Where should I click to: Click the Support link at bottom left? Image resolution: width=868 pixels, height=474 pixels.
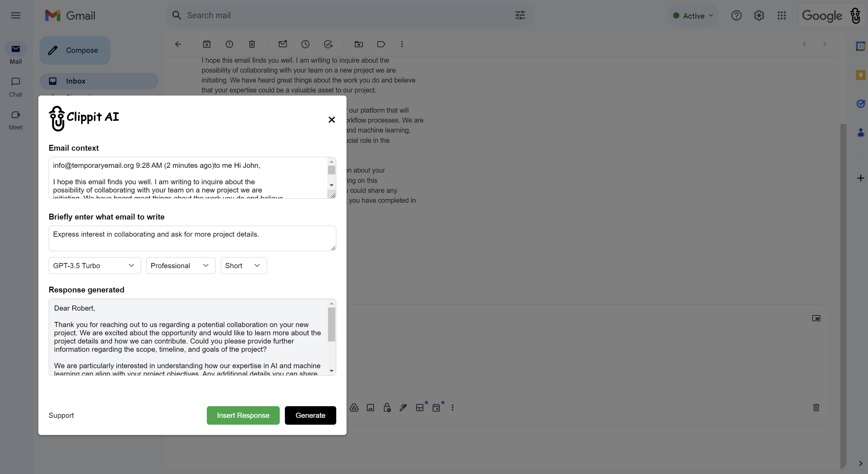(61, 415)
